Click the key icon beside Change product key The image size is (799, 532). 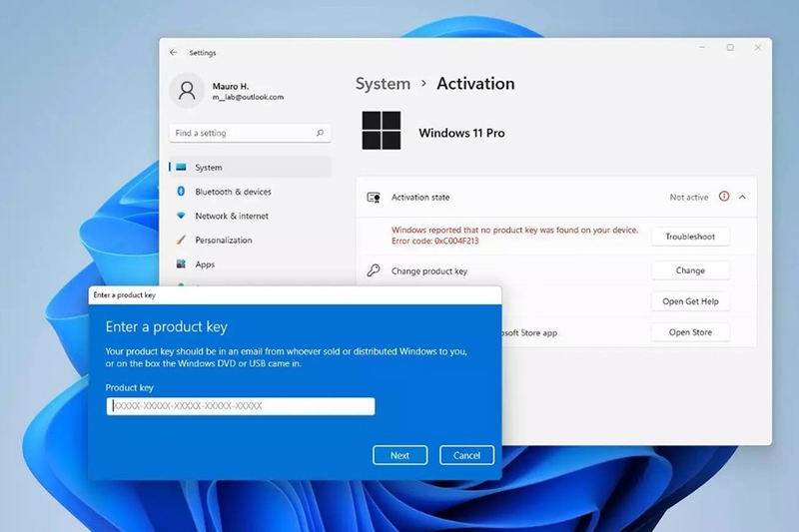[x=374, y=270]
